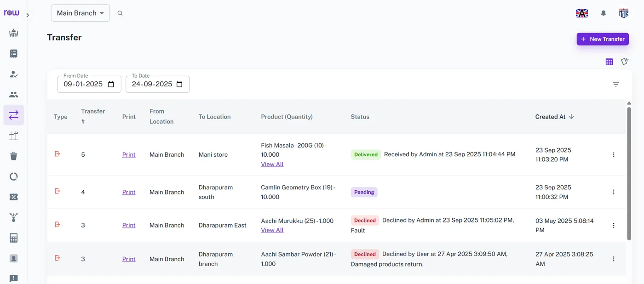The image size is (644, 284).
Task: Open the filter options icon
Action: [x=616, y=85]
